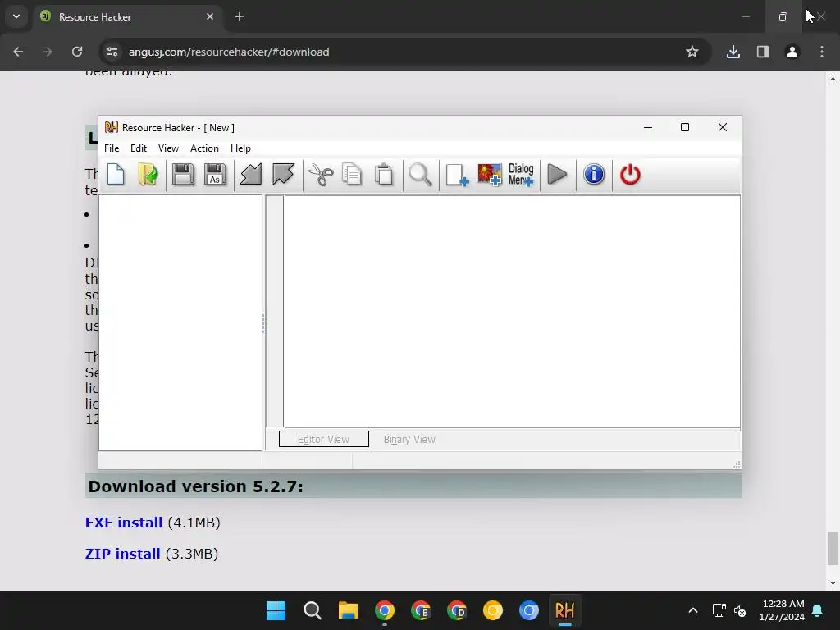Viewport: 840px width, 630px height.
Task: Click the right-pointing bookmark arrow icon
Action: (x=283, y=175)
